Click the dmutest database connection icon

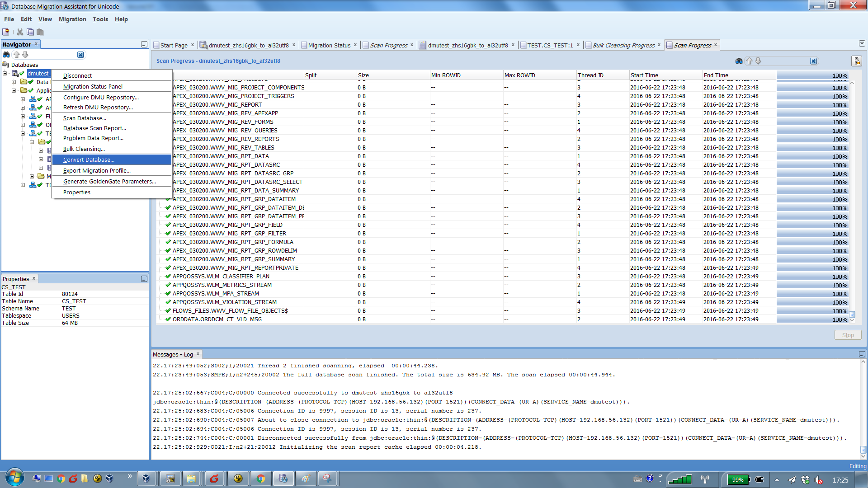(x=15, y=73)
